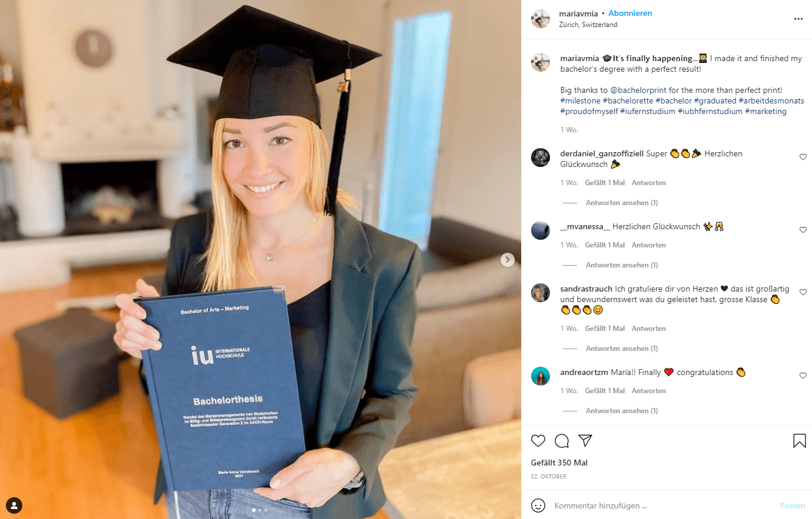Open the @bachelorprint mention link
Screen dimensions: 812x519
[638, 90]
